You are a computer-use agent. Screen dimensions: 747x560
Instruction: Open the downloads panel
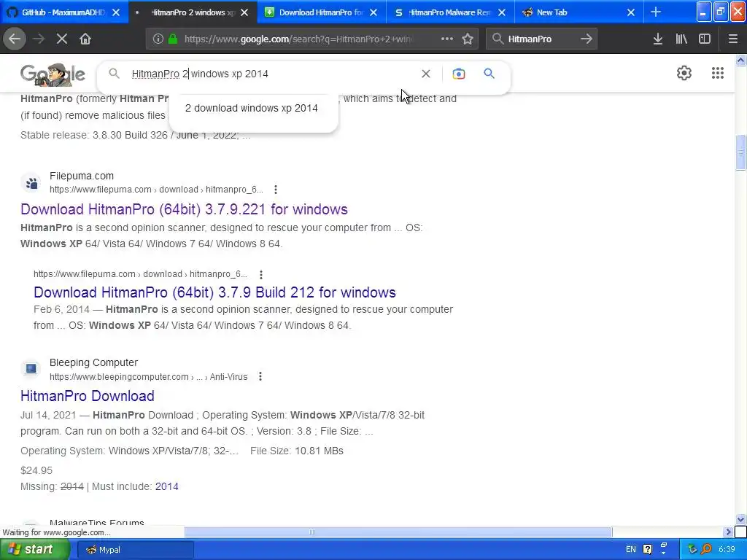tap(658, 39)
